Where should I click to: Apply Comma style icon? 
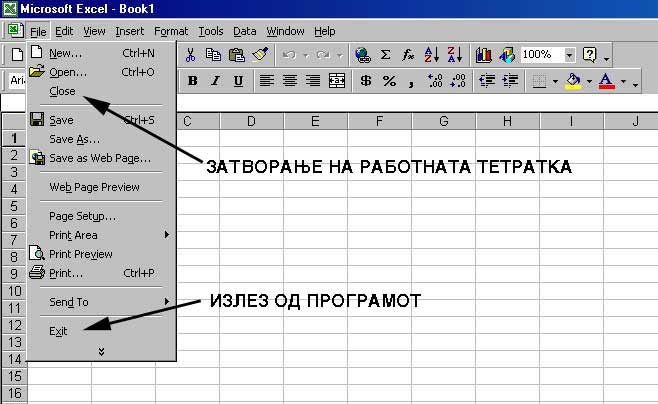[411, 82]
